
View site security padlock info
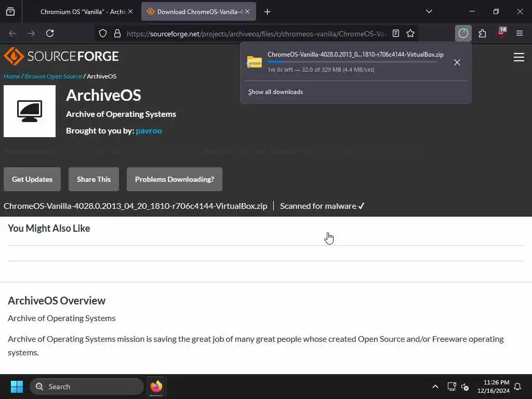[117, 33]
